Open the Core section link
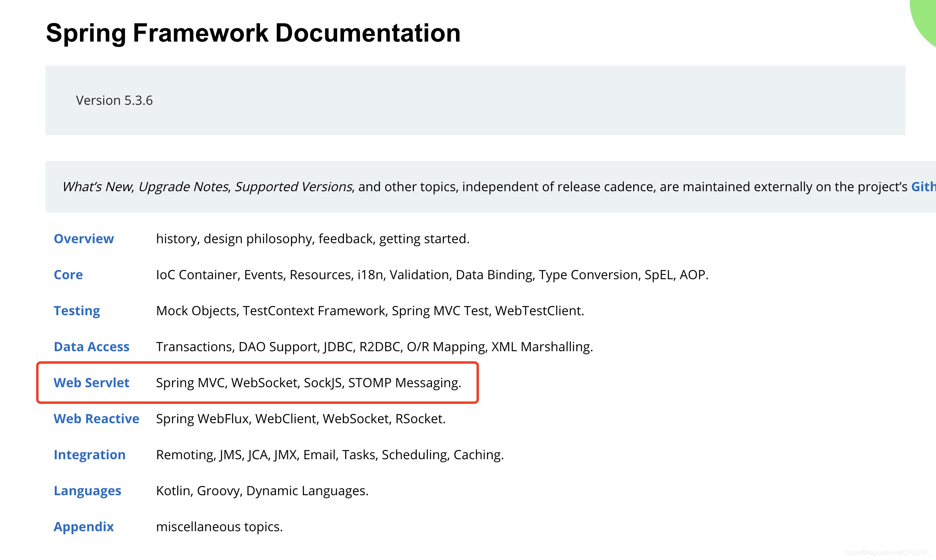This screenshot has width=936, height=560. click(68, 275)
